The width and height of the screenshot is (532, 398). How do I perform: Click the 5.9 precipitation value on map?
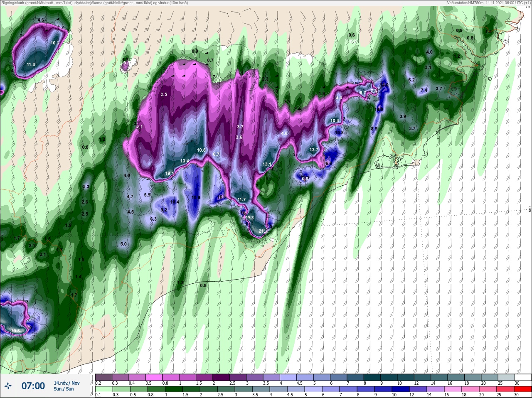tap(147, 194)
